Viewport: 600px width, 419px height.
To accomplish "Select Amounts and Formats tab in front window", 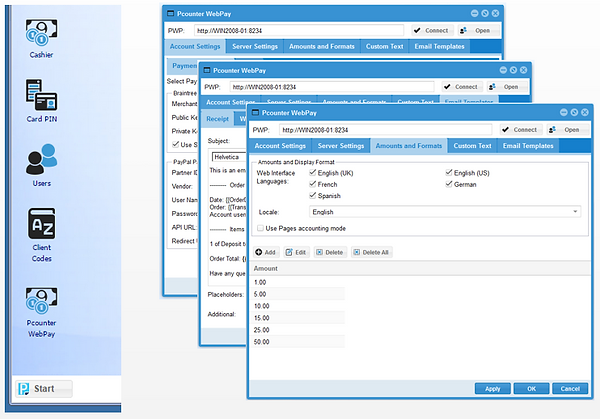I will (409, 146).
